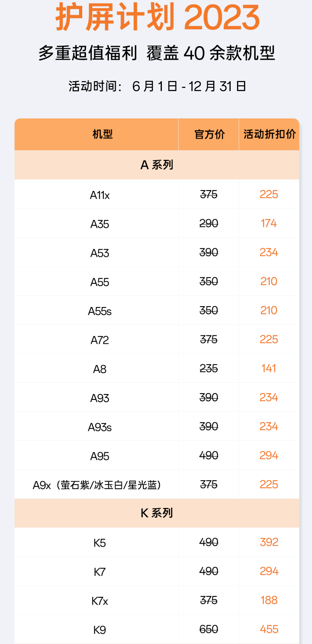312x644 pixels.
Task: Select the K 系列 section header
Action: [157, 513]
